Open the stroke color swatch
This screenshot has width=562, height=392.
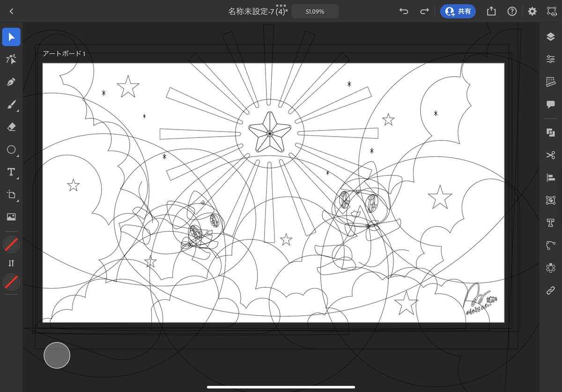click(x=11, y=282)
